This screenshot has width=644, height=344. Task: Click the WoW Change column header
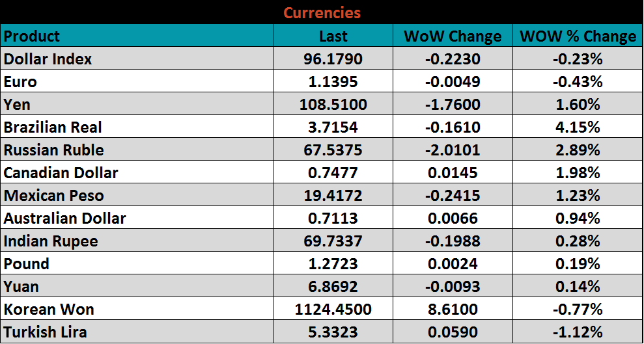click(453, 36)
